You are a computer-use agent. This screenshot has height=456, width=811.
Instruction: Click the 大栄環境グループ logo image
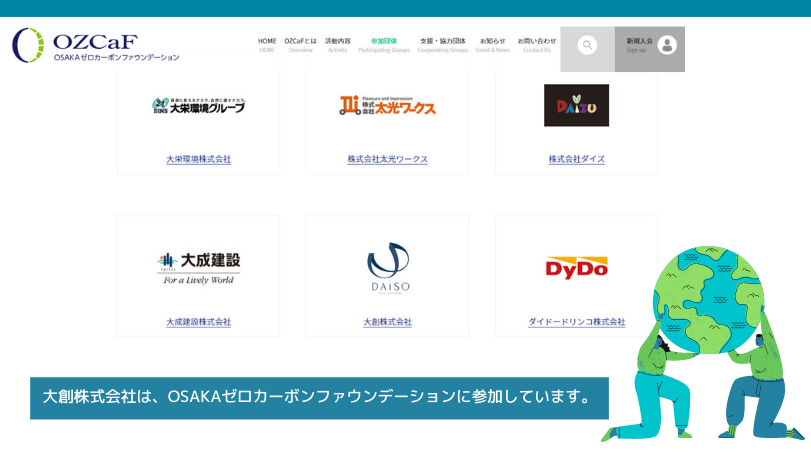199,105
